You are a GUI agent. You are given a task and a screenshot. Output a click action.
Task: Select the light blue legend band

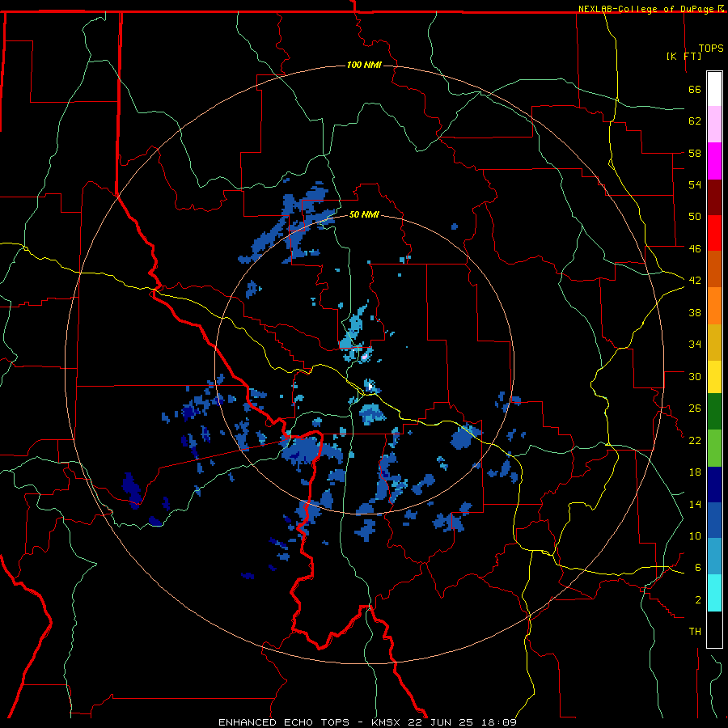(714, 557)
